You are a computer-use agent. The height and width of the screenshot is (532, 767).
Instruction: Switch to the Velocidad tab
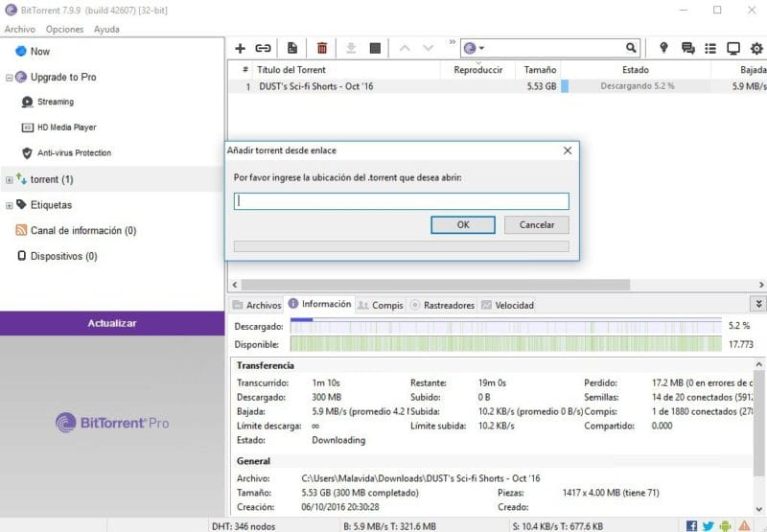coord(508,305)
